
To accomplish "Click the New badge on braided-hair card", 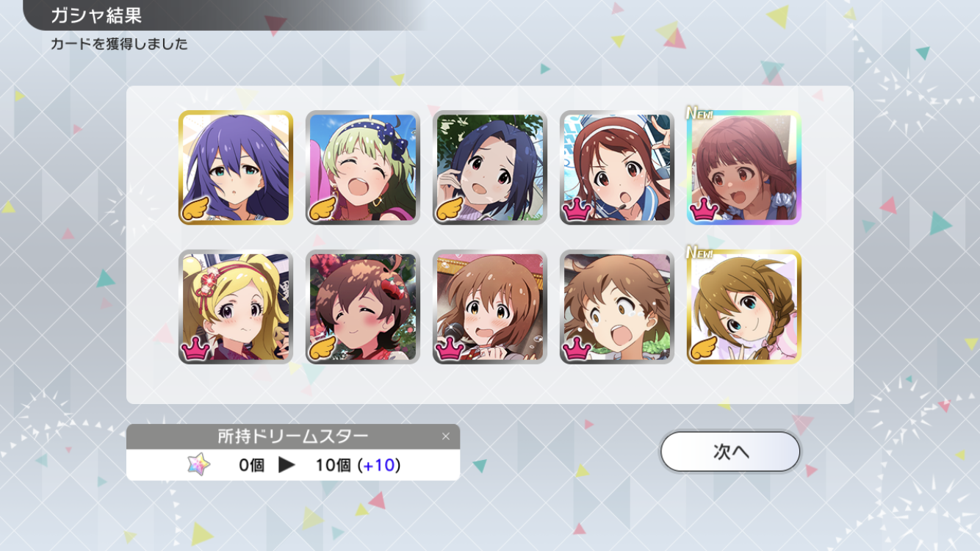I will point(700,253).
